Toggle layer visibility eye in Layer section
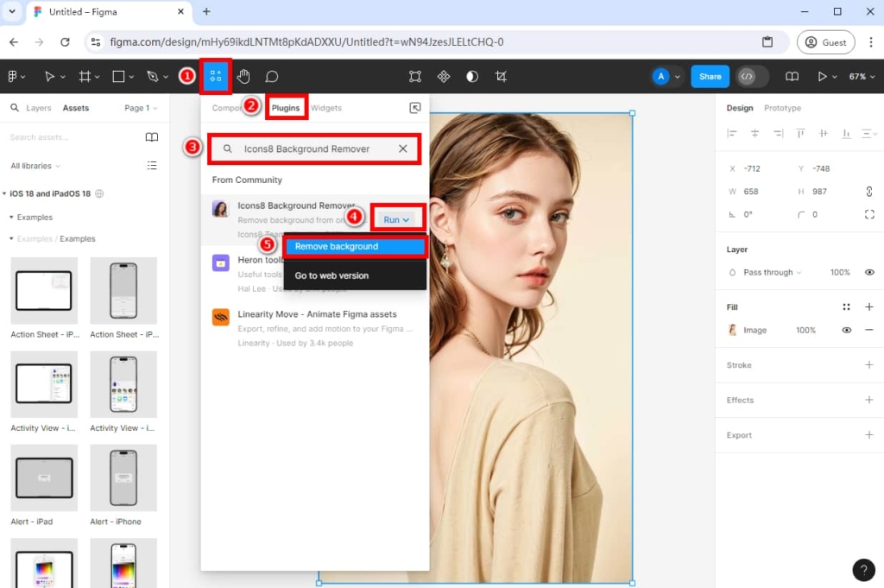The image size is (884, 588). tap(869, 272)
